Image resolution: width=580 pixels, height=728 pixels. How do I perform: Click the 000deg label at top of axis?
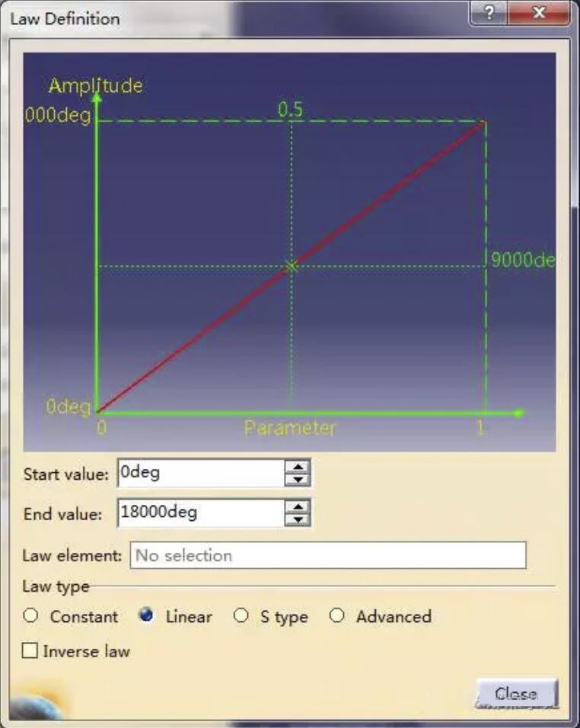pos(58,115)
